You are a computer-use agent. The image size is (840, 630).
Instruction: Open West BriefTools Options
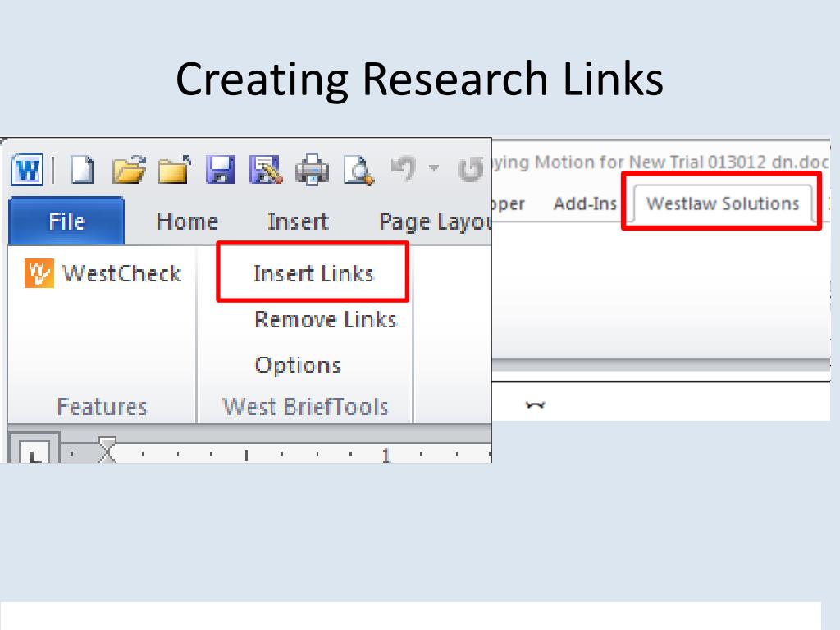(x=298, y=365)
